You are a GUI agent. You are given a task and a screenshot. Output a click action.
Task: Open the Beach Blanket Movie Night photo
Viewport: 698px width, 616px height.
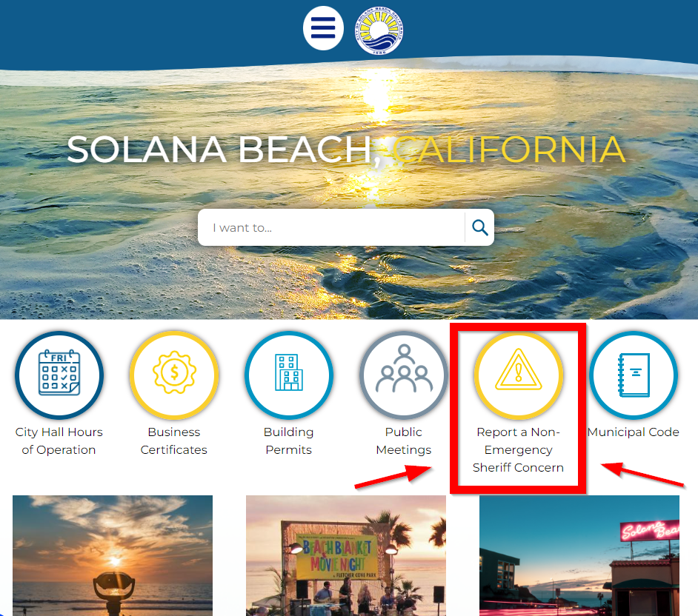(346, 555)
